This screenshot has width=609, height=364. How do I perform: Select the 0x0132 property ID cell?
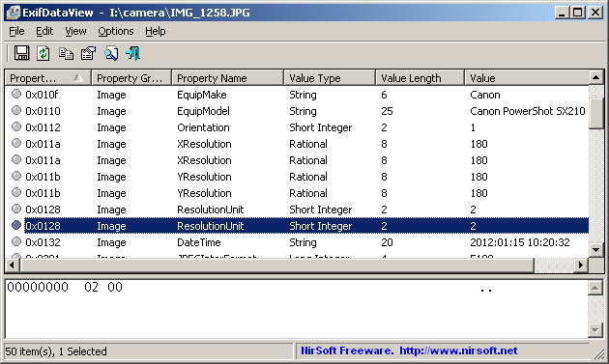[43, 242]
